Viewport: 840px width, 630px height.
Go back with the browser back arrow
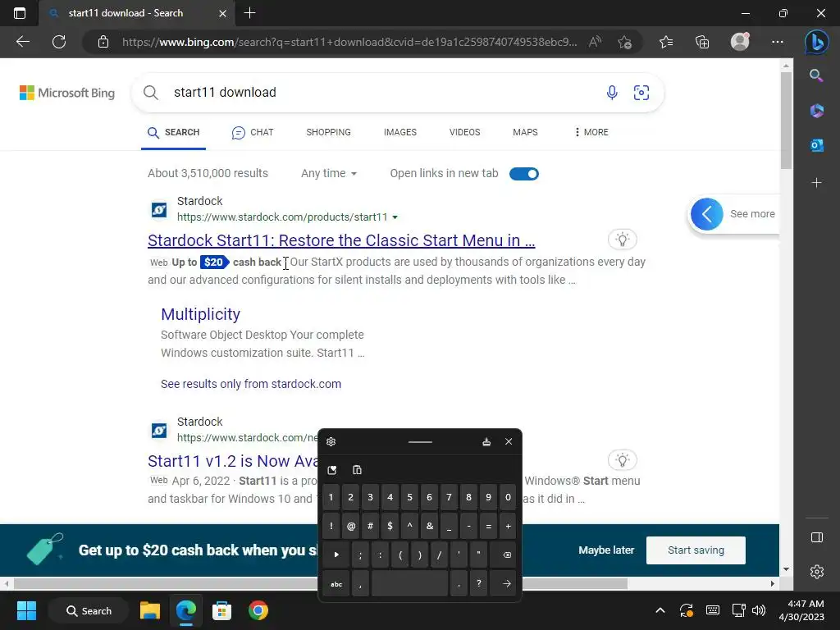[22, 42]
